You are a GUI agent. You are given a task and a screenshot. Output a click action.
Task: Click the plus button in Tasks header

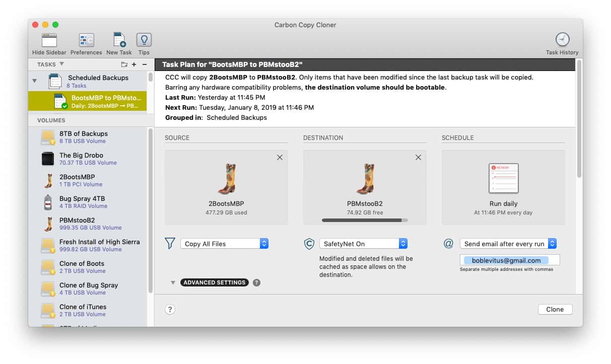click(x=134, y=64)
